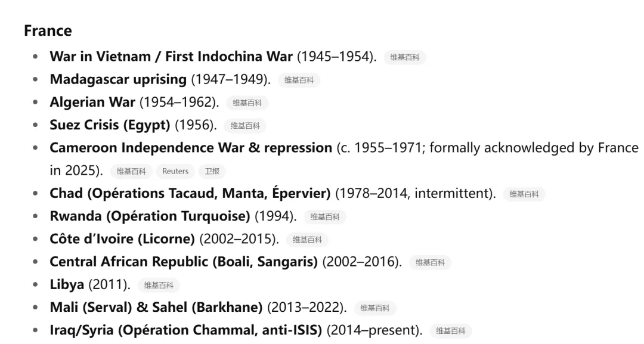Open the 维基百科 chip beside Reuters

131,171
